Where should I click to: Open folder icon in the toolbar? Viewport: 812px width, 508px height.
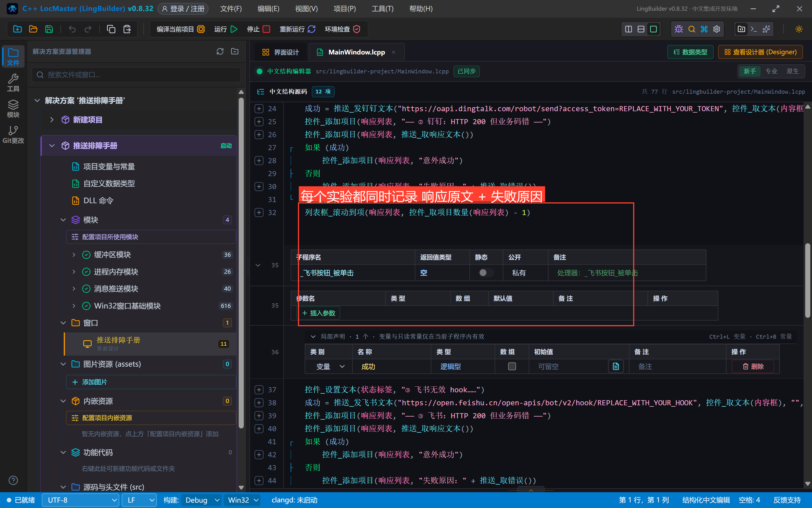[33, 29]
